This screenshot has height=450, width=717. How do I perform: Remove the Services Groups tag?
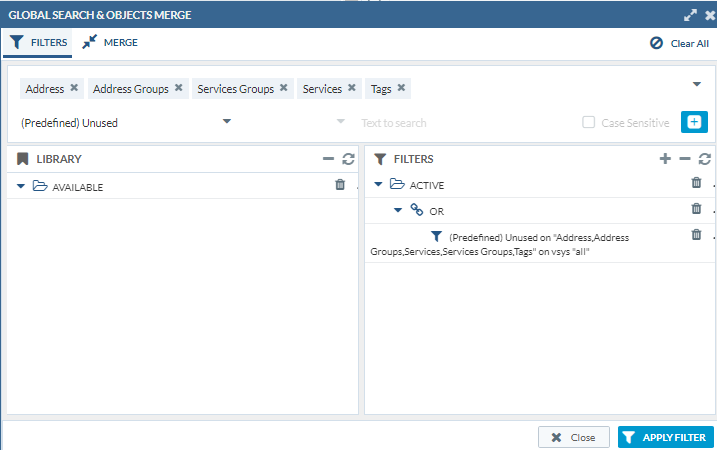point(284,88)
